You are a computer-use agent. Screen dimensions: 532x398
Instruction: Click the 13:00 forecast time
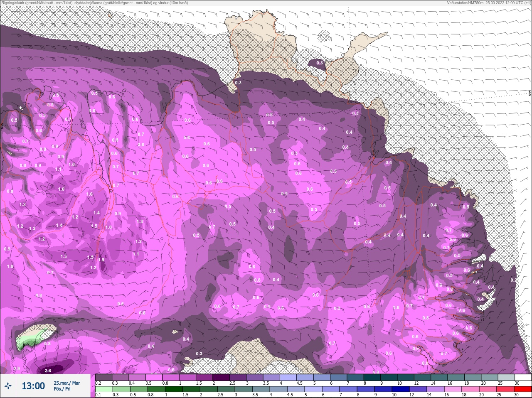33,386
